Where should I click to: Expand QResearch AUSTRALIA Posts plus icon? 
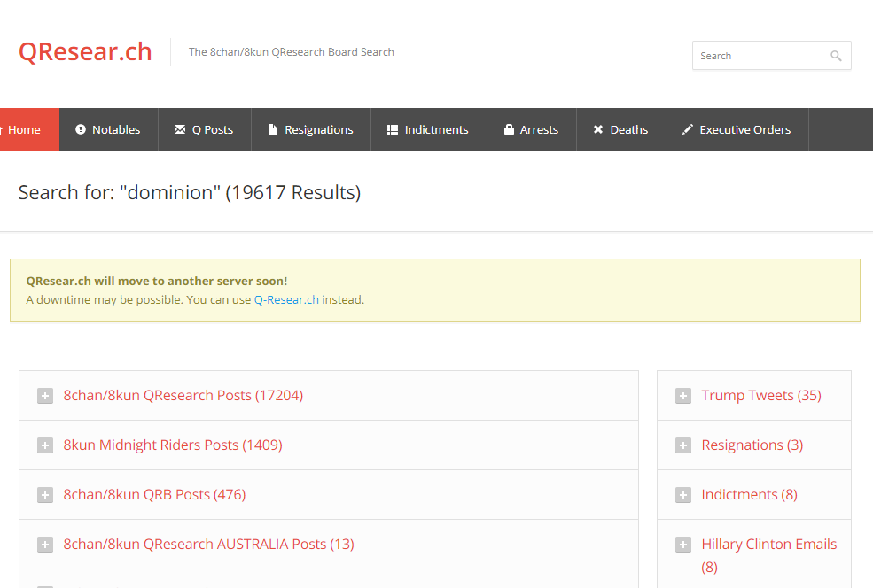tap(45, 545)
